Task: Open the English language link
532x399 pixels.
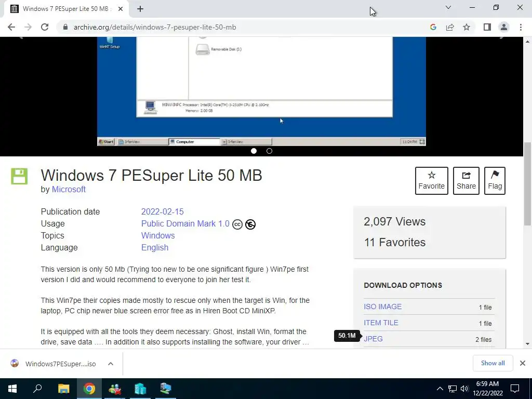Action: 155,248
